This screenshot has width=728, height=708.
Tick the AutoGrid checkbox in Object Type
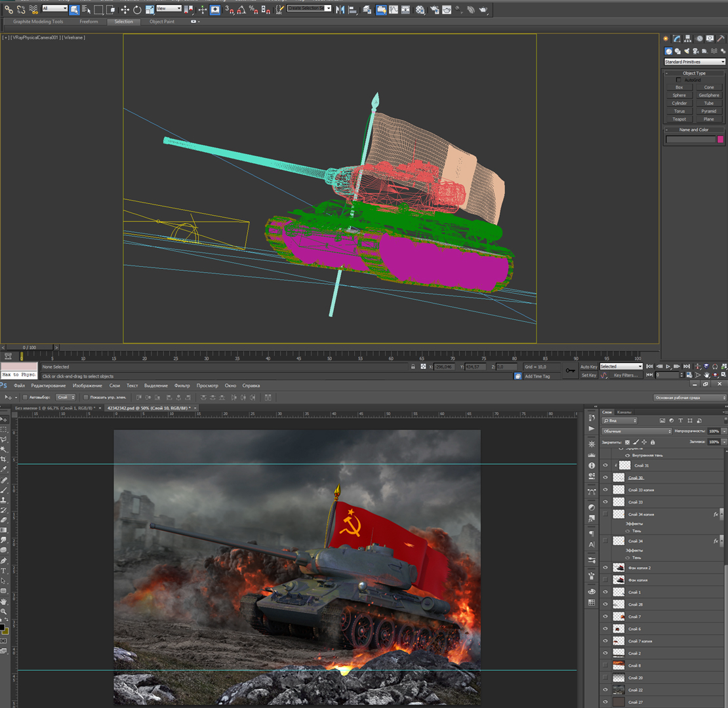tap(678, 80)
